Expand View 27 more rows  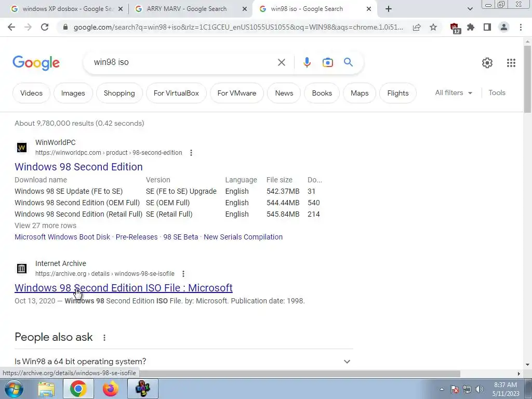(x=45, y=225)
